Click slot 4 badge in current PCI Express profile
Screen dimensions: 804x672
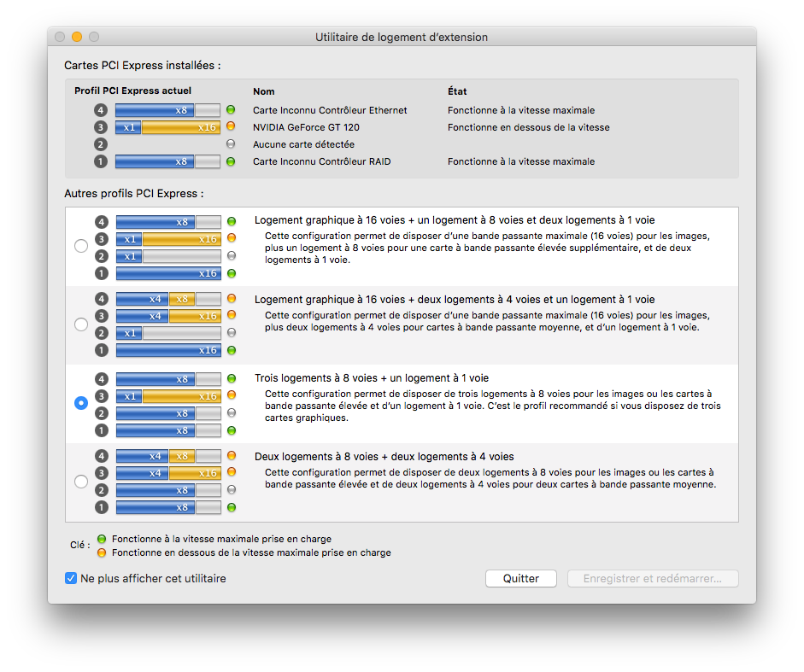(x=101, y=110)
